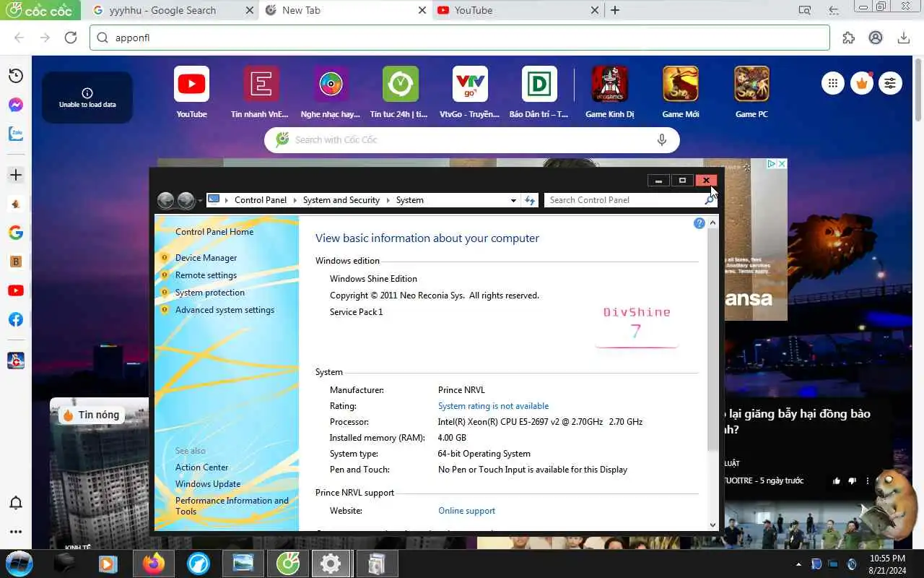Expand the arrow after Control Panel breadcrumb
This screenshot has height=578, width=924.
(x=295, y=200)
